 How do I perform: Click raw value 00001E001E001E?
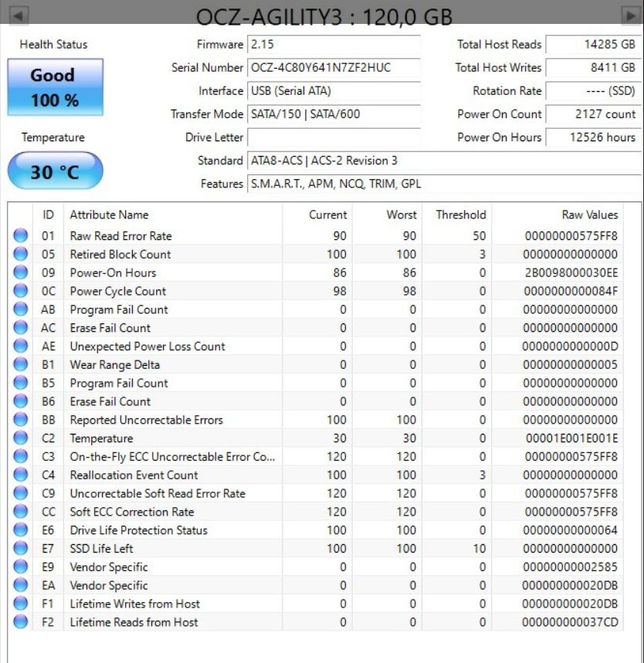pos(571,438)
